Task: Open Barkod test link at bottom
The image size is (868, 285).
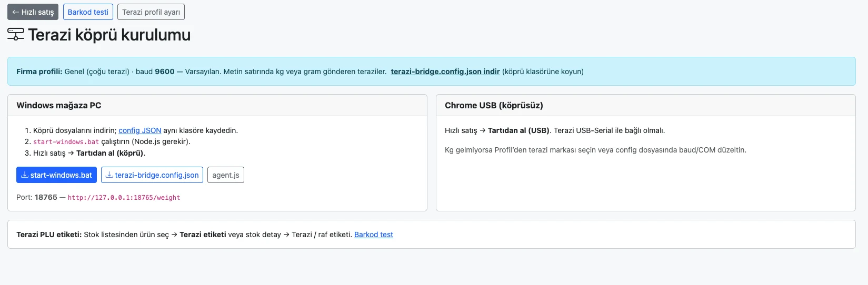Action: click(x=374, y=235)
